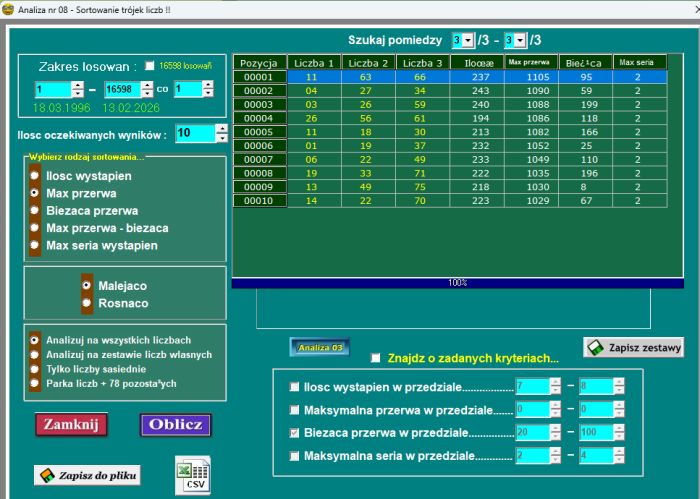Screen dimensions: 700x499
Task: Expand the second Szukaj pomiedzy dropdown
Action: tap(520, 40)
